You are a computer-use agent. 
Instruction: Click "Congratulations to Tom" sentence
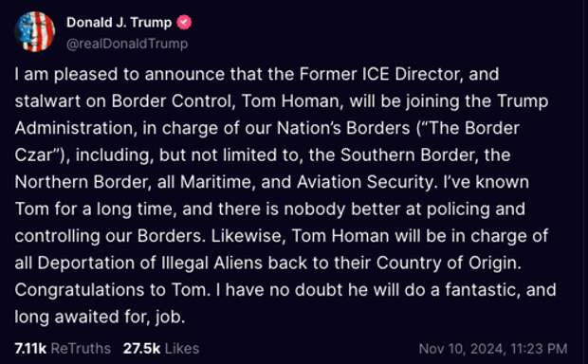[x=113, y=290]
